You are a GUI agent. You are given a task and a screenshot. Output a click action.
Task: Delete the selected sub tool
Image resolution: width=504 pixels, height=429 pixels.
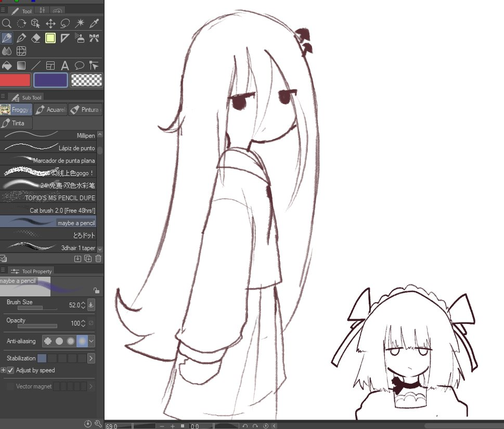pyautogui.click(x=98, y=258)
